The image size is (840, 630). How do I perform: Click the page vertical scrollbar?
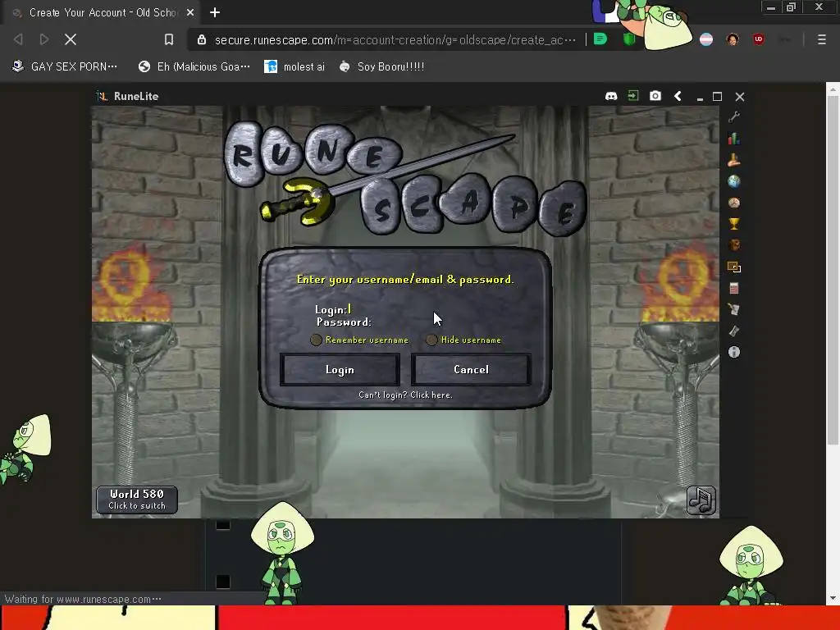click(x=832, y=271)
